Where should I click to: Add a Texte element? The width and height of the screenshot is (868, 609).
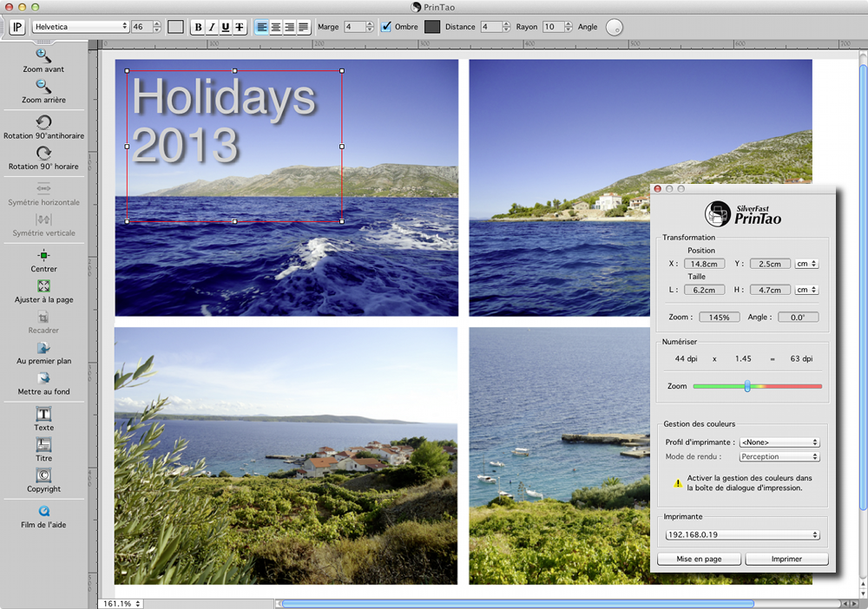tap(43, 414)
